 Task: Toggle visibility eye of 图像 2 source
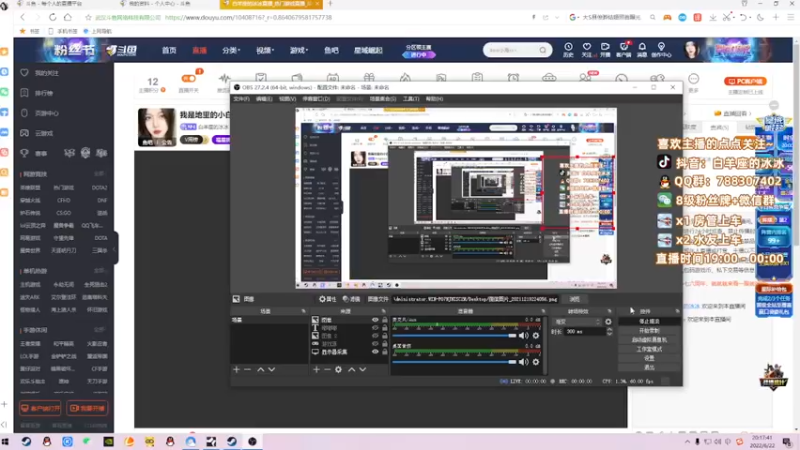[x=375, y=336]
